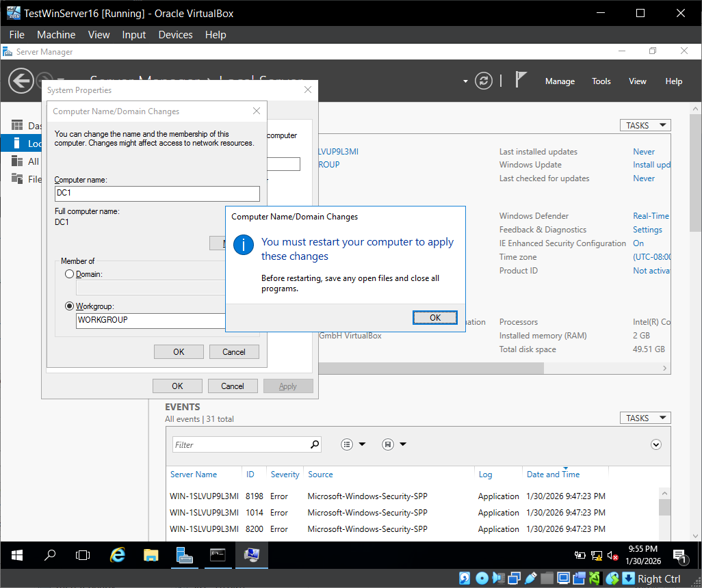Click the Windows Start button

coord(16,555)
